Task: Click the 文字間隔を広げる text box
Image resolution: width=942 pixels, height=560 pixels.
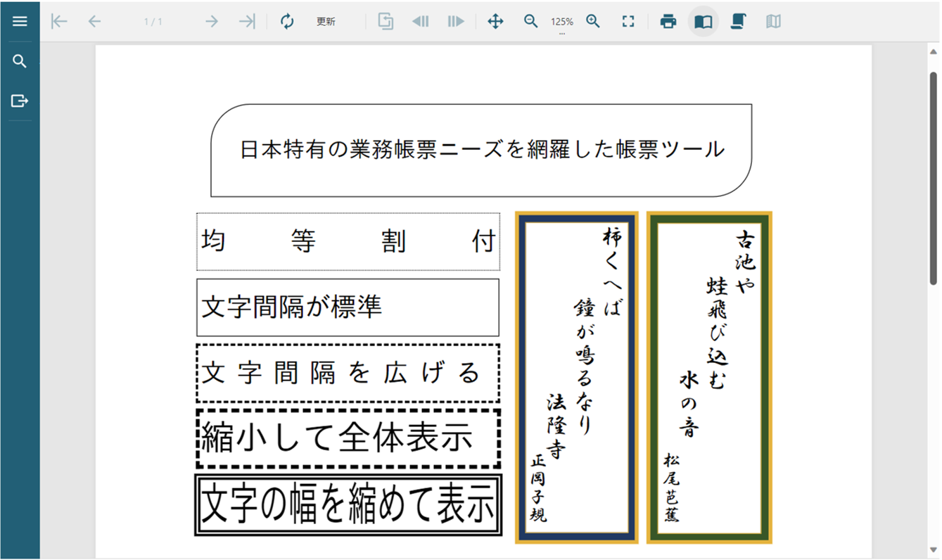Action: (348, 373)
